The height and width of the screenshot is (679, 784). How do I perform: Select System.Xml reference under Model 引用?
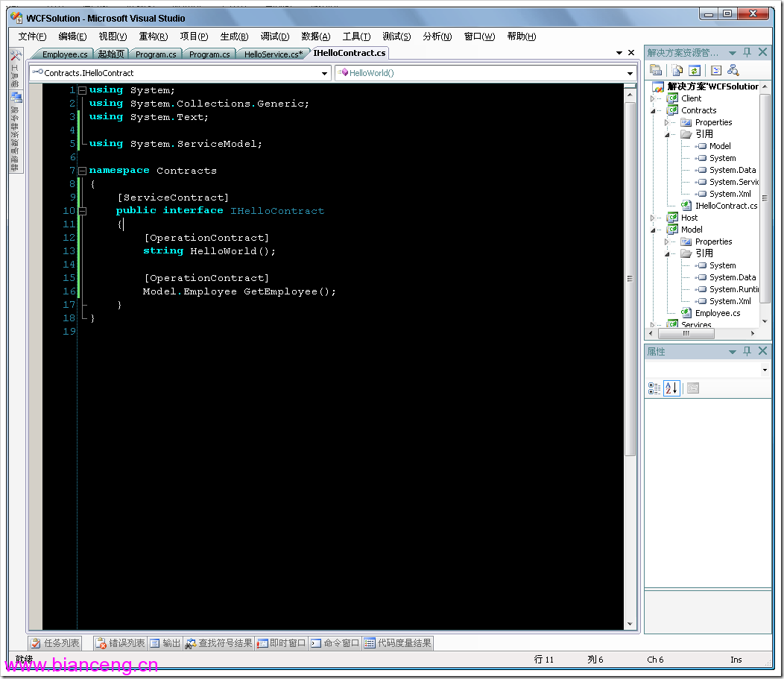730,301
